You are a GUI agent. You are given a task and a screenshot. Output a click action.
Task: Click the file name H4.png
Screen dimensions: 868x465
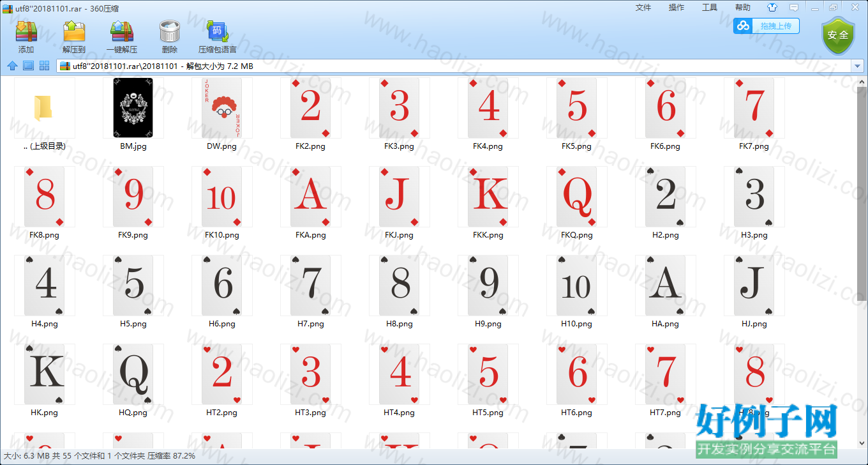click(x=45, y=324)
